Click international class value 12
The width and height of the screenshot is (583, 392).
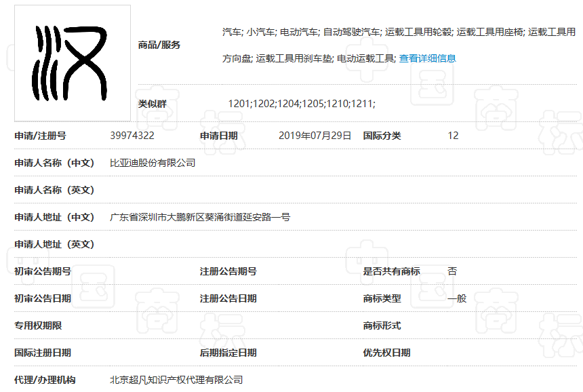(x=454, y=136)
